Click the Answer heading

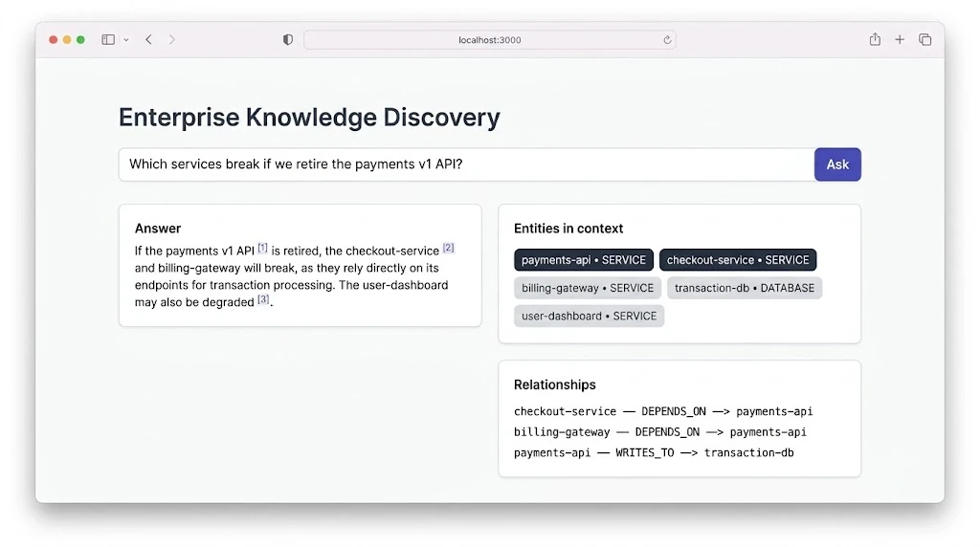pos(158,229)
